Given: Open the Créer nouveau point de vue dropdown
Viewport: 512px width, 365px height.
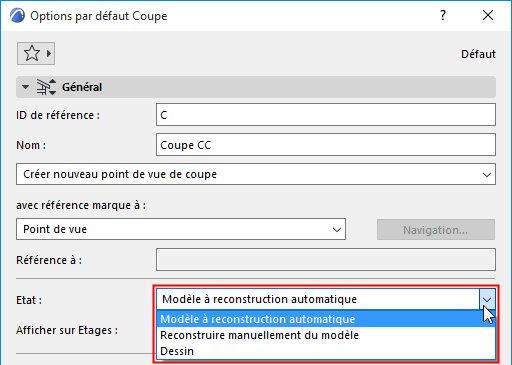Looking at the screenshot, I should pyautogui.click(x=256, y=174).
